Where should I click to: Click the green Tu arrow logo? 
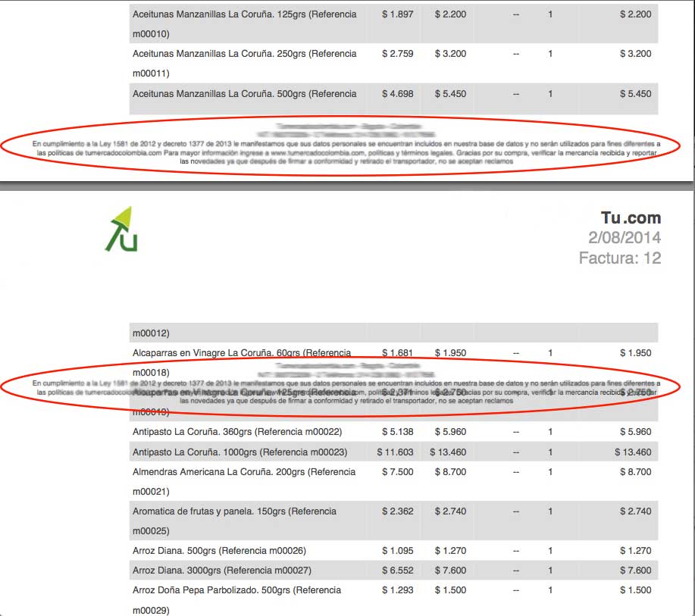point(121,229)
